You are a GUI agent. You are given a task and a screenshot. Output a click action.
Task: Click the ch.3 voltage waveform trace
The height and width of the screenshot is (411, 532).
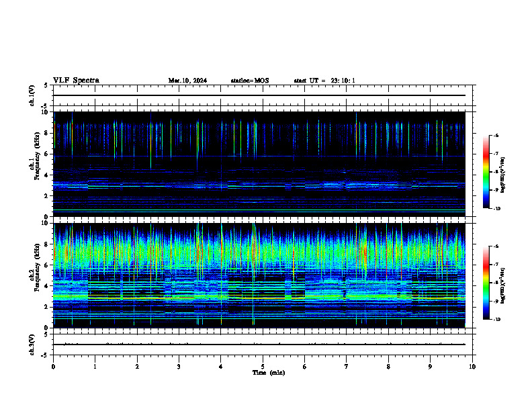pos(259,345)
